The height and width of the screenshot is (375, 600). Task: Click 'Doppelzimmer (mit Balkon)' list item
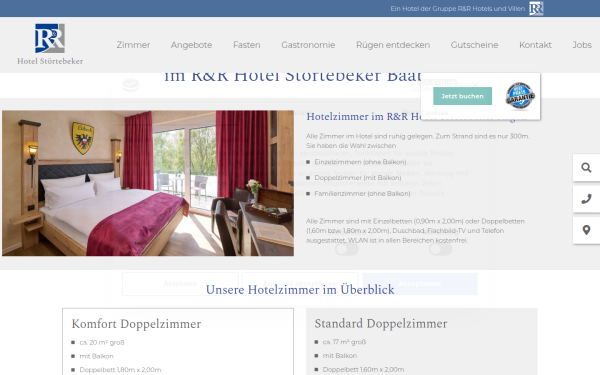(358, 178)
